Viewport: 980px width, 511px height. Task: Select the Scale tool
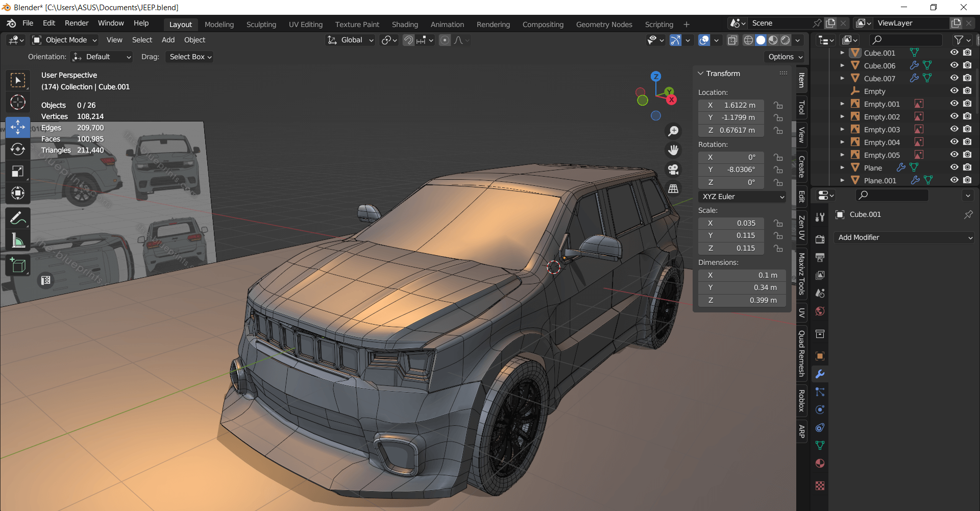18,171
